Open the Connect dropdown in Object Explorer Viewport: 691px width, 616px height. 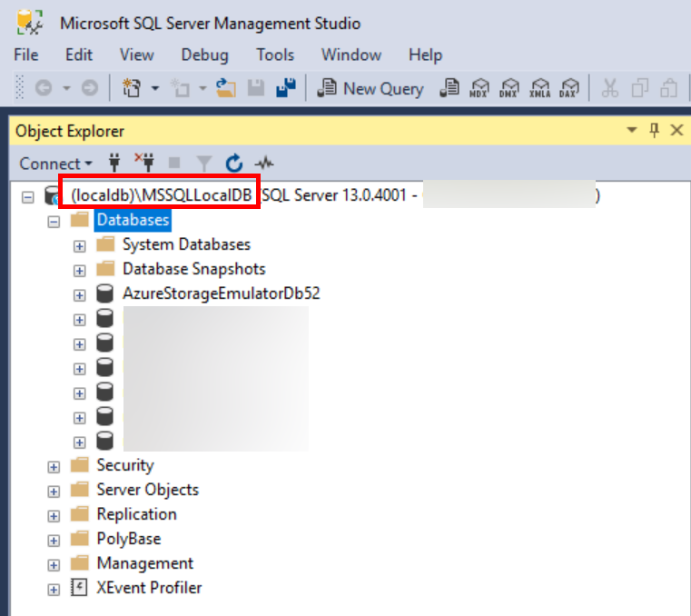click(56, 164)
